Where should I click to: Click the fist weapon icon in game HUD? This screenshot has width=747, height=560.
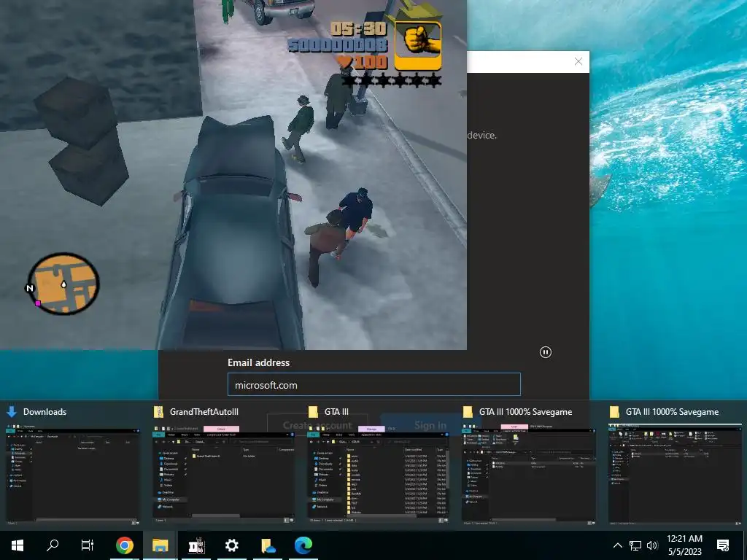pyautogui.click(x=418, y=45)
